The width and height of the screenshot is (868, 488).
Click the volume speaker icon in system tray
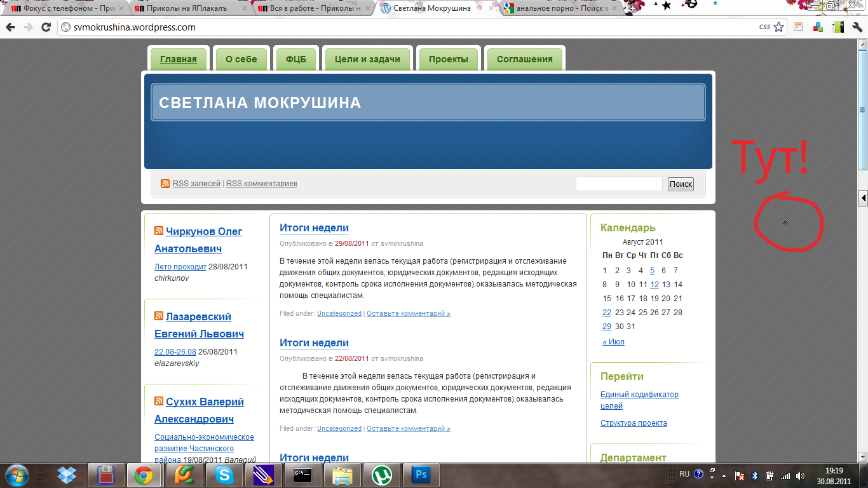click(800, 475)
